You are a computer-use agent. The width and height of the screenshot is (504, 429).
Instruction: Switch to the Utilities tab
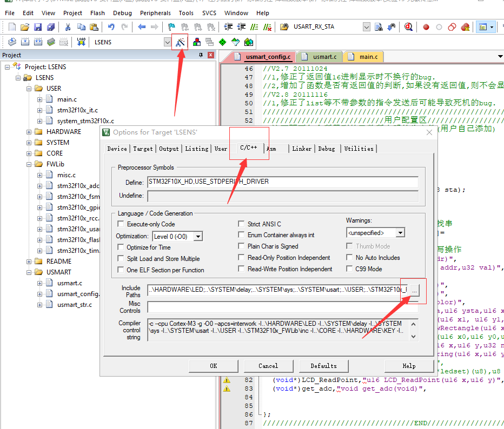click(359, 149)
